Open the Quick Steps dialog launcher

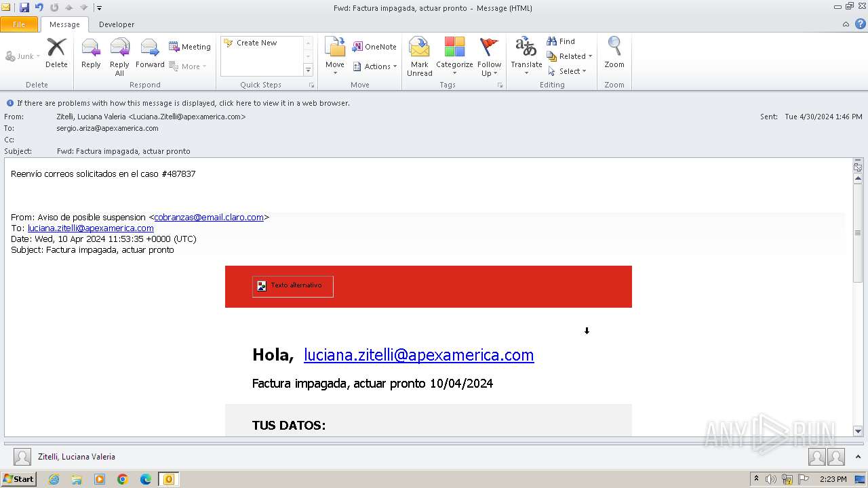pyautogui.click(x=312, y=85)
